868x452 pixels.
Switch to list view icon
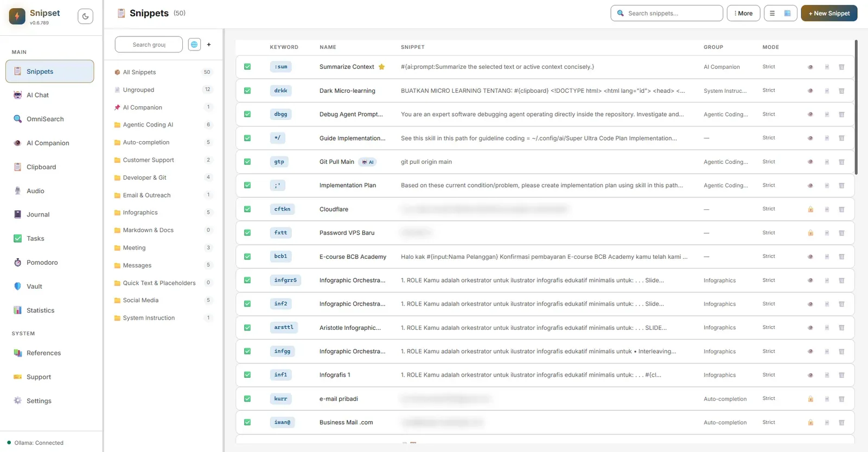[x=772, y=13]
